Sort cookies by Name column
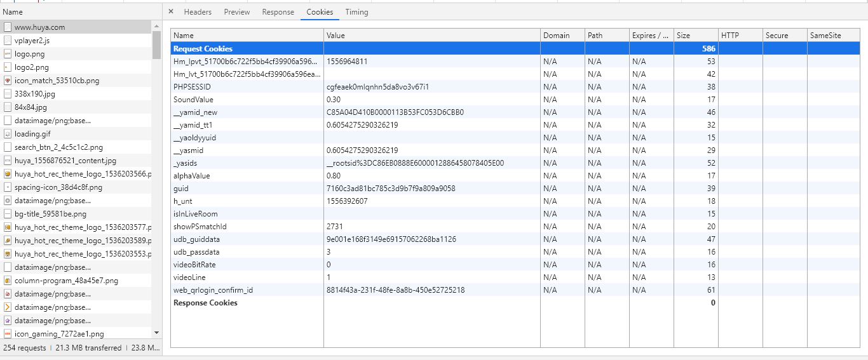Image resolution: width=868 pixels, height=360 pixels. tap(247, 36)
